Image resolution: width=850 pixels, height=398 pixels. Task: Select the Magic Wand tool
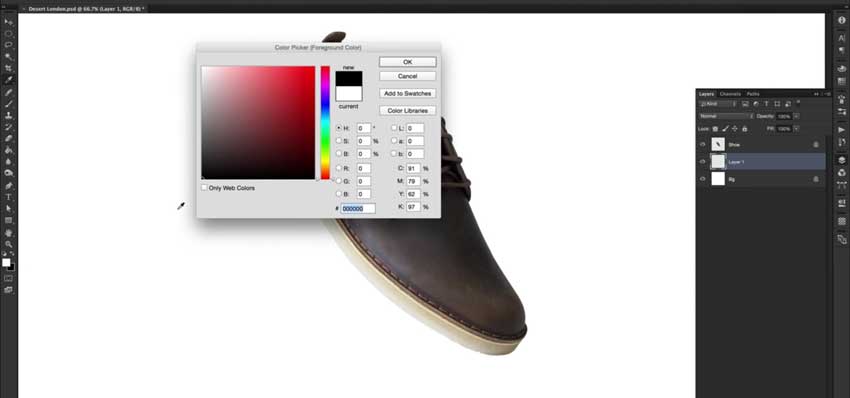[9, 57]
